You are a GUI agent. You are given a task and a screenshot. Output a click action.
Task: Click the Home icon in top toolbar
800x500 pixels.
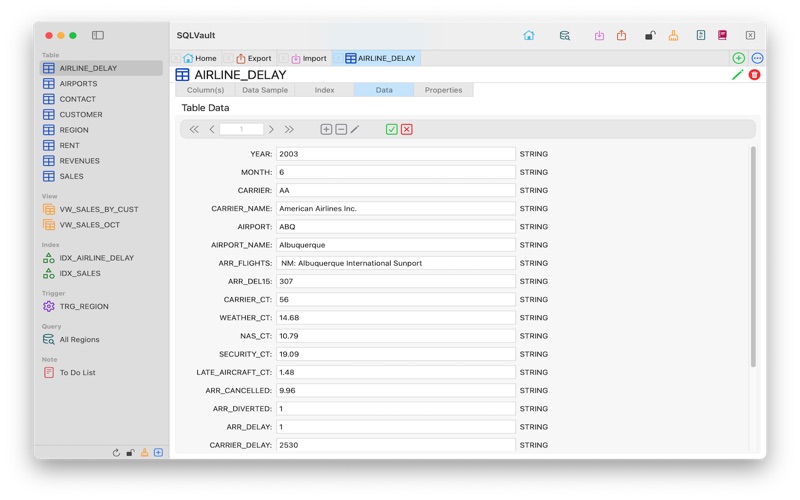coord(529,35)
